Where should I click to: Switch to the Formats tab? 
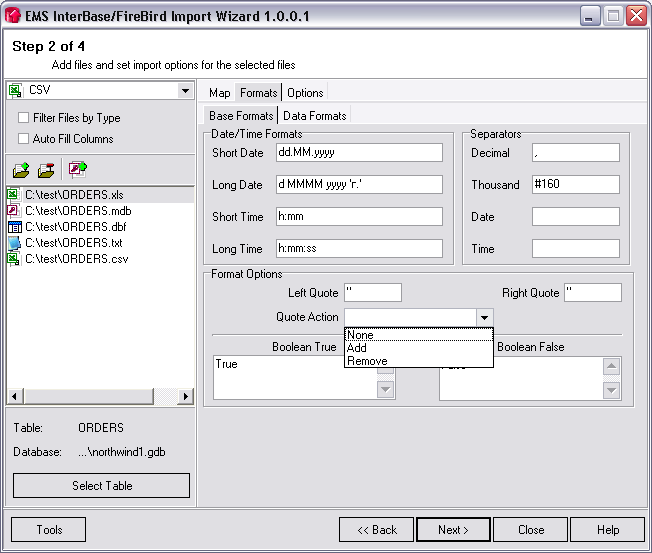259,92
